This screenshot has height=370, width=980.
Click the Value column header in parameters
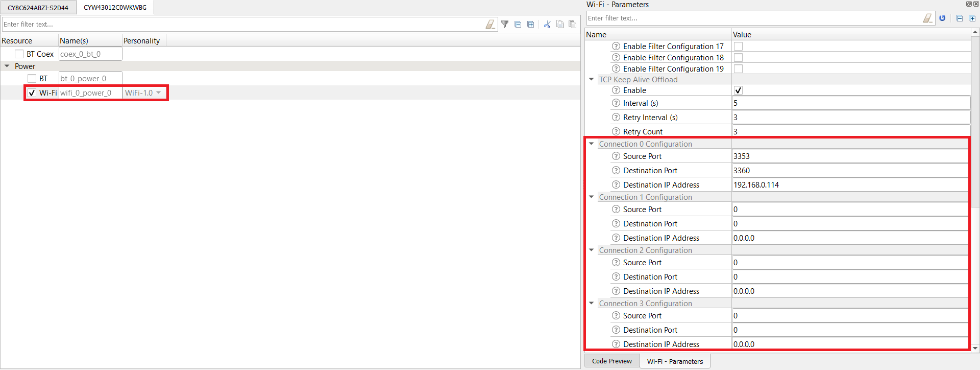[x=851, y=34]
